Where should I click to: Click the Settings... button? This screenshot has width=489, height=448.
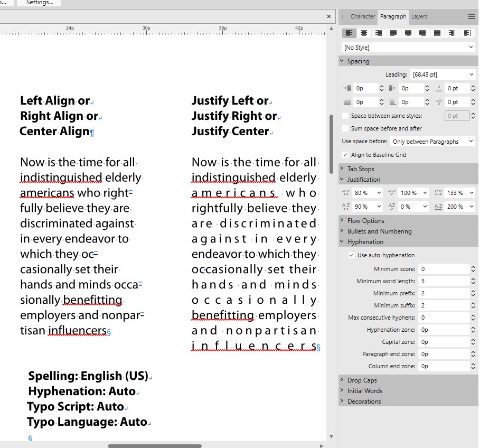40,3
